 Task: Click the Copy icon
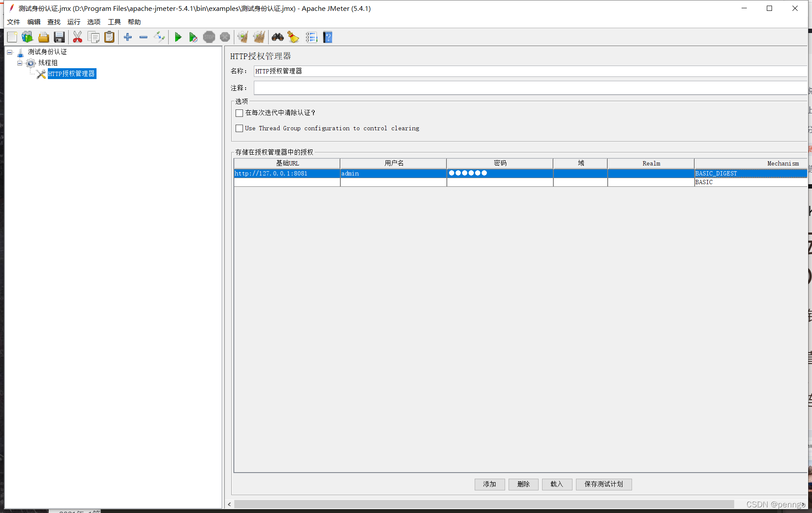click(x=93, y=37)
